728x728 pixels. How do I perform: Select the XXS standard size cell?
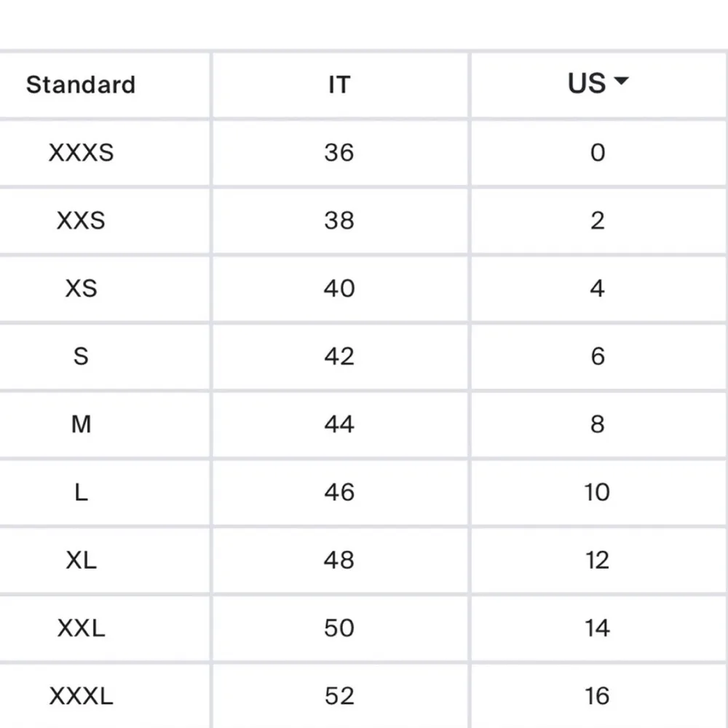(x=81, y=221)
